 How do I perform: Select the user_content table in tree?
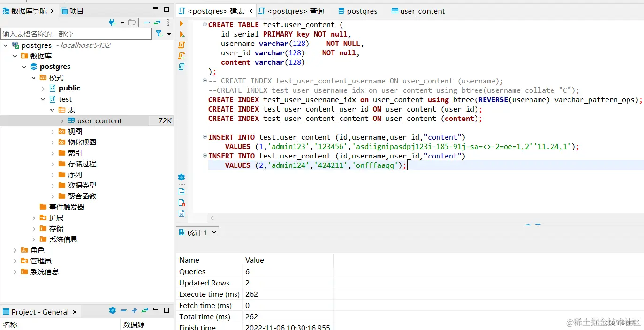pos(99,121)
